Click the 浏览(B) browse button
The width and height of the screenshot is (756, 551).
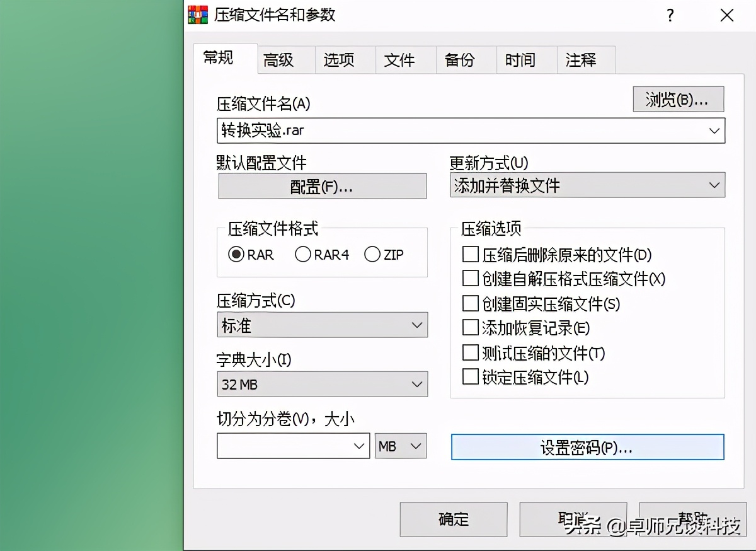coord(678,99)
